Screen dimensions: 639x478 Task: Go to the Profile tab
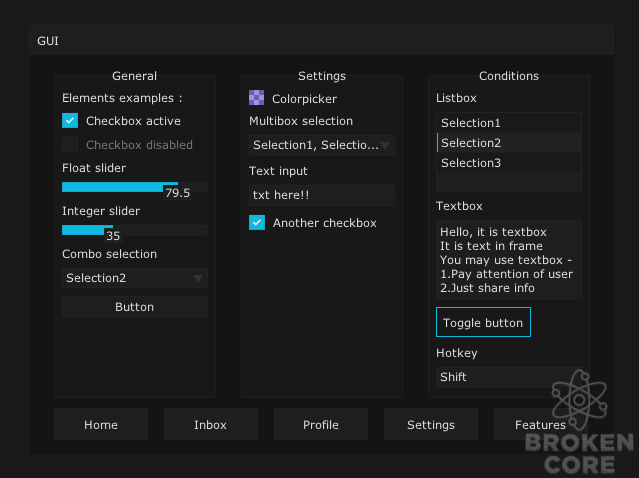click(x=321, y=424)
